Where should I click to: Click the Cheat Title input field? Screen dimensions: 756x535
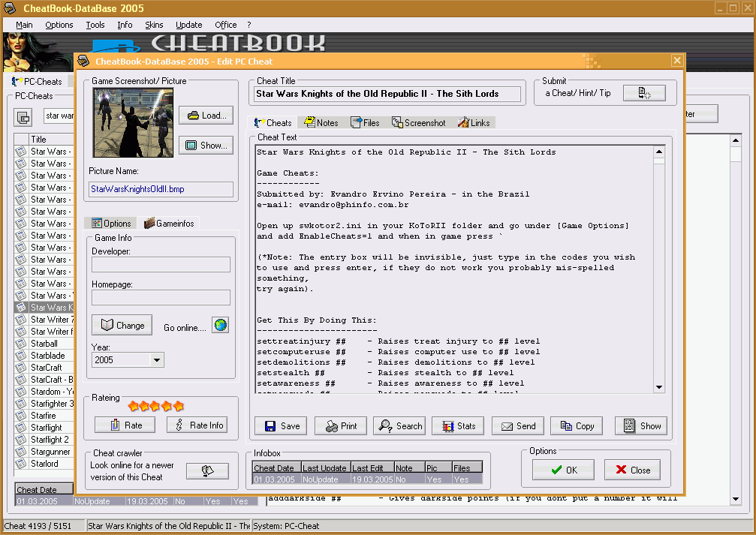click(x=387, y=94)
